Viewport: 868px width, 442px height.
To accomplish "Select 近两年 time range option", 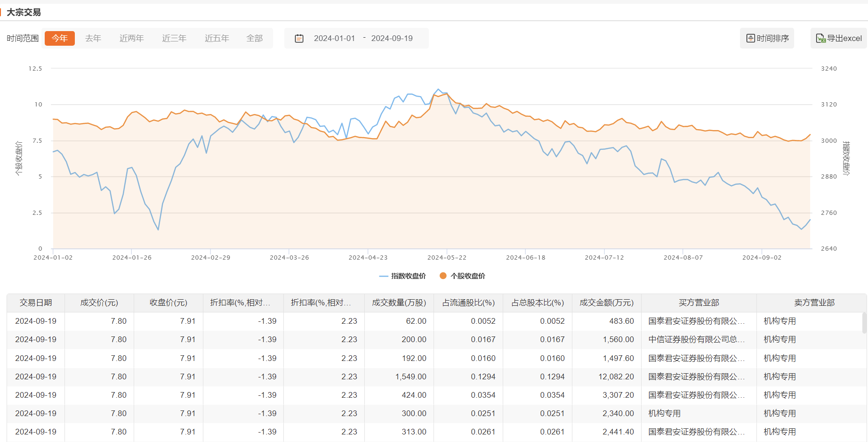I will click(131, 39).
